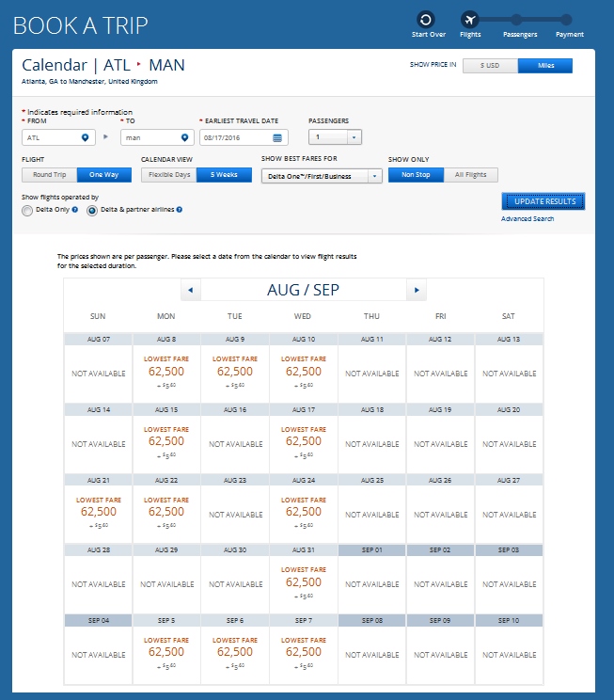Click the location pin in TO field
This screenshot has height=700, width=614.
pyautogui.click(x=184, y=137)
